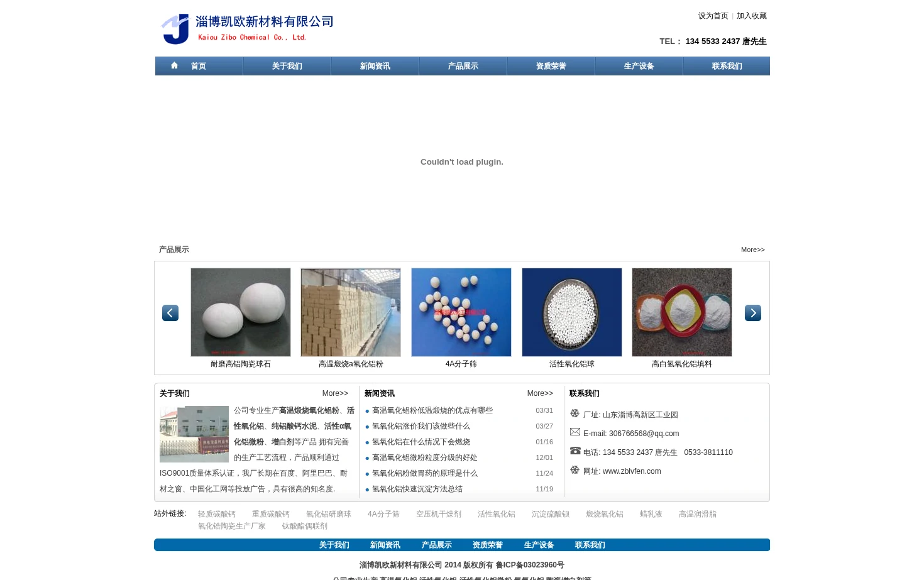The width and height of the screenshot is (924, 580).
Task: Open 生产设备 in the top navigation
Action: pyautogui.click(x=639, y=66)
